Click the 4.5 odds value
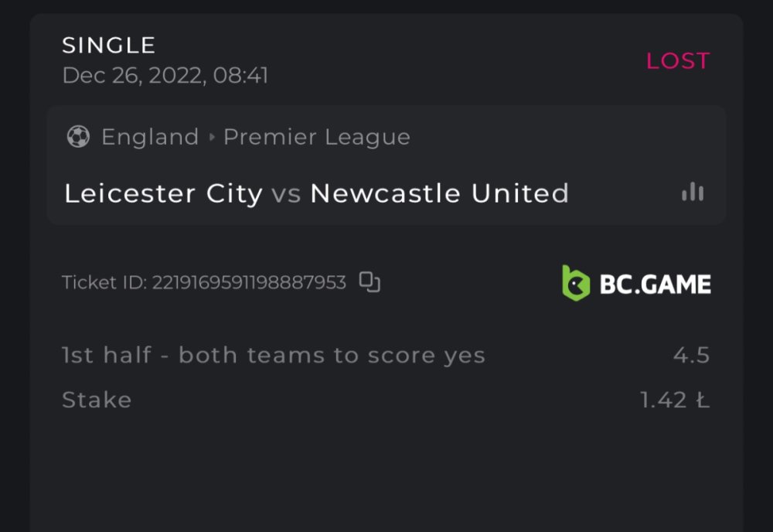The height and width of the screenshot is (532, 773). [x=691, y=356]
